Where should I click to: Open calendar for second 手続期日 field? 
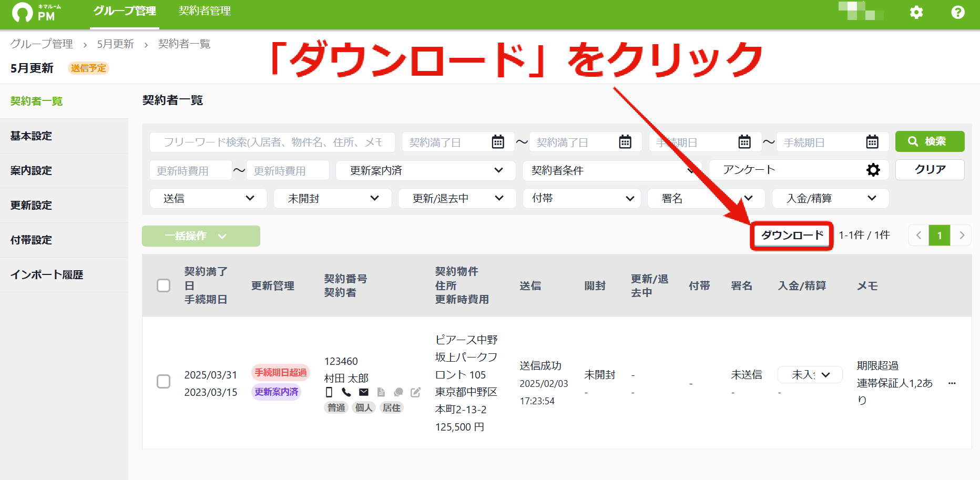coord(872,142)
